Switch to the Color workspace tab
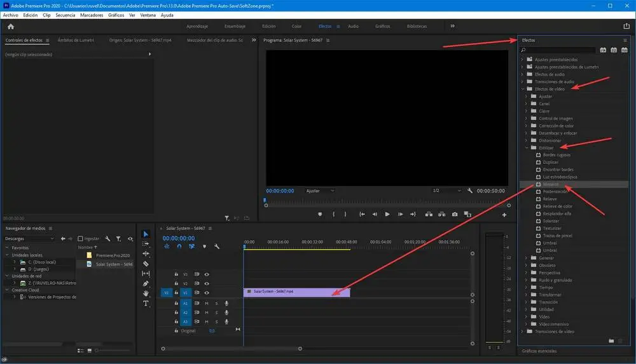 coord(296,26)
